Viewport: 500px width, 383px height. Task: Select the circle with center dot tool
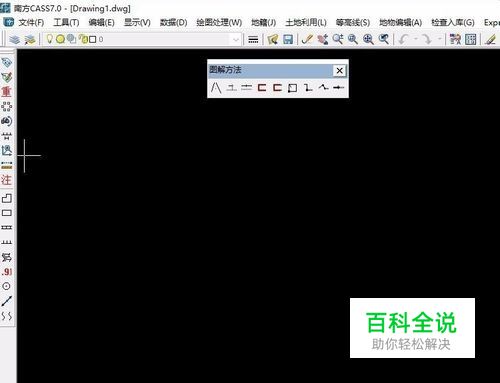click(x=6, y=286)
